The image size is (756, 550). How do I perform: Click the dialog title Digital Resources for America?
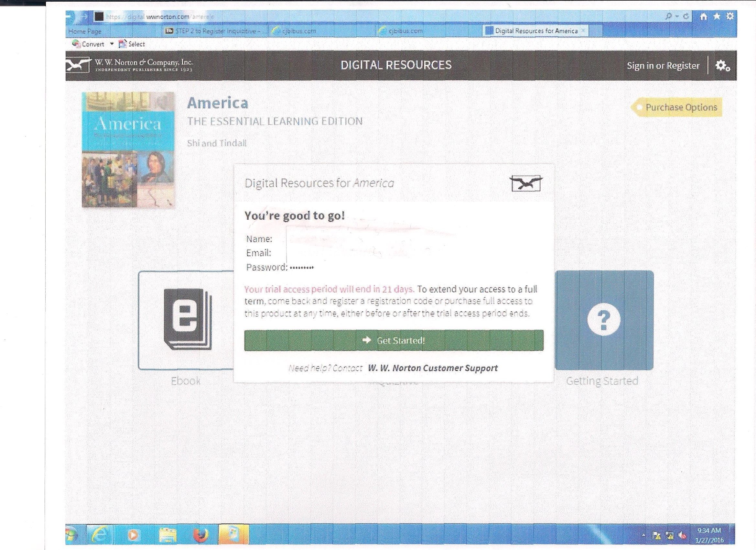click(319, 183)
